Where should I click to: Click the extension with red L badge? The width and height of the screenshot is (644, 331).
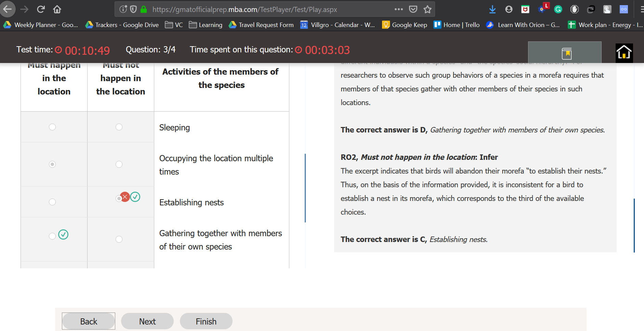pos(543,8)
